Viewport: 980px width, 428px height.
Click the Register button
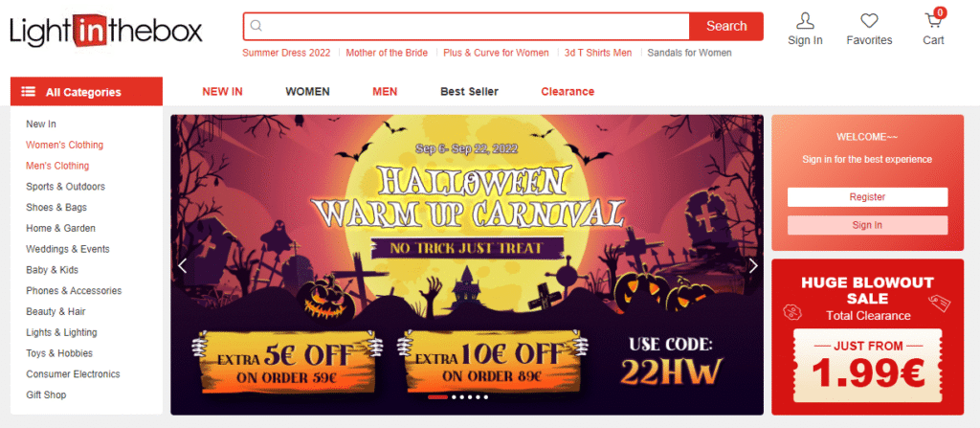(x=867, y=197)
